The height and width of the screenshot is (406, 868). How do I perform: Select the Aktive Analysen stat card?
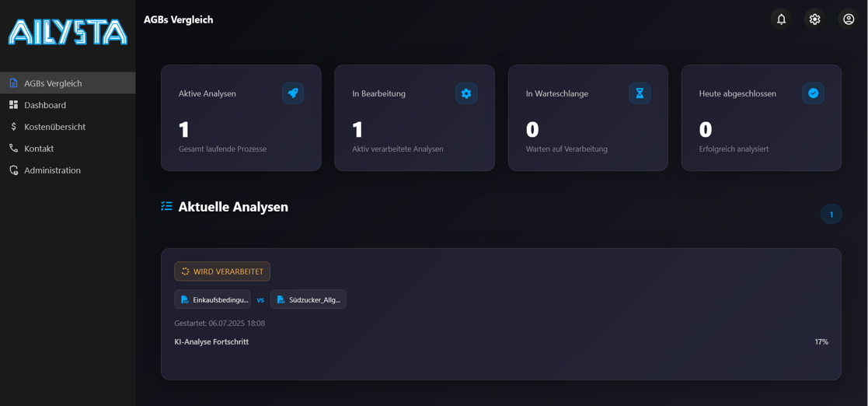click(x=241, y=118)
